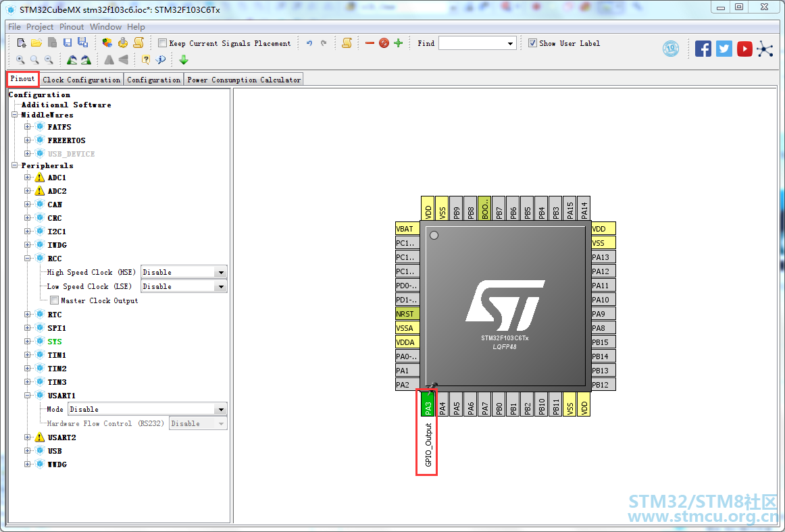Image resolution: width=785 pixels, height=532 pixels.
Task: Click the Zoom Out magnifier icon
Action: 49,59
